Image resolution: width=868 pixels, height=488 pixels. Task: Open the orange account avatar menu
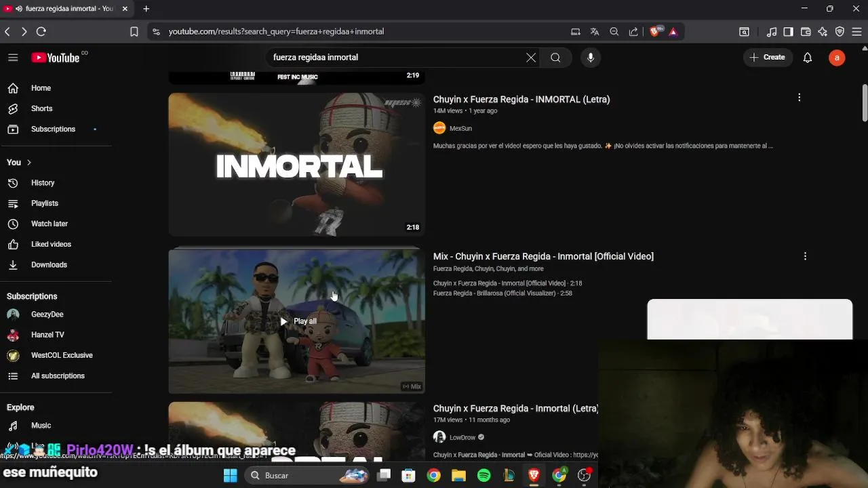[837, 58]
